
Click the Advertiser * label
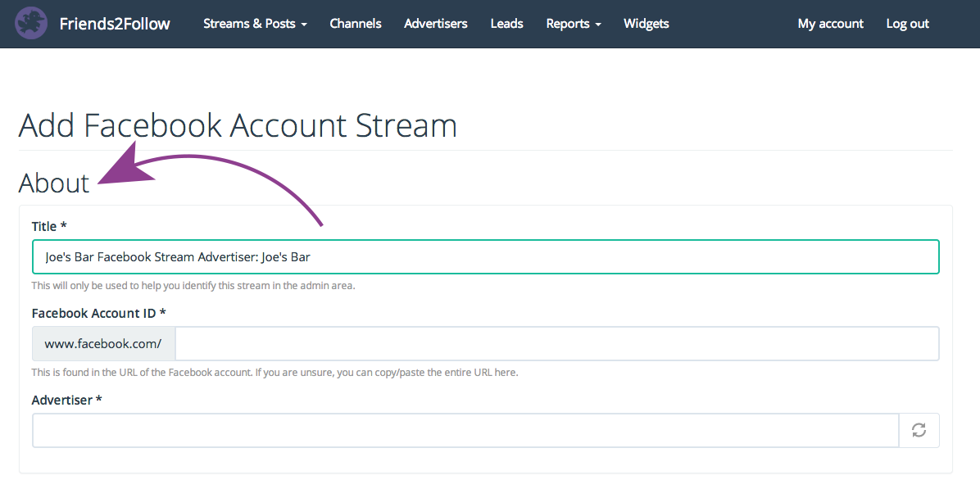[x=67, y=400]
